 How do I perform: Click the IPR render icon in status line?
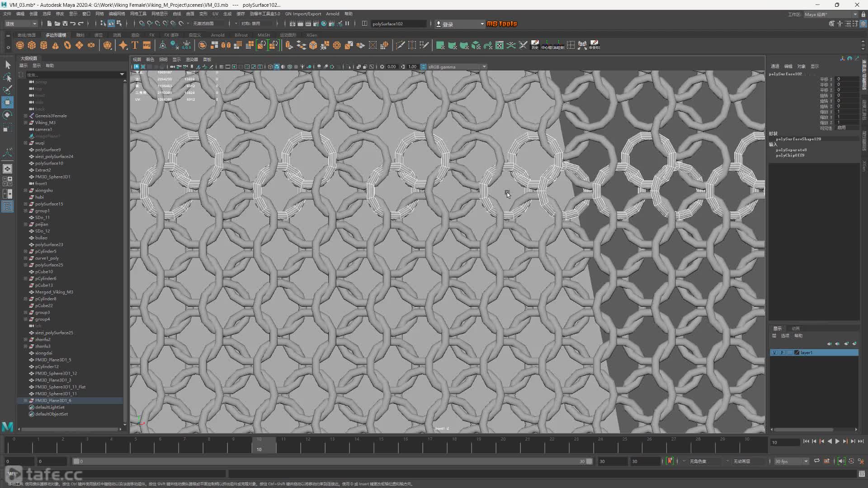308,23
